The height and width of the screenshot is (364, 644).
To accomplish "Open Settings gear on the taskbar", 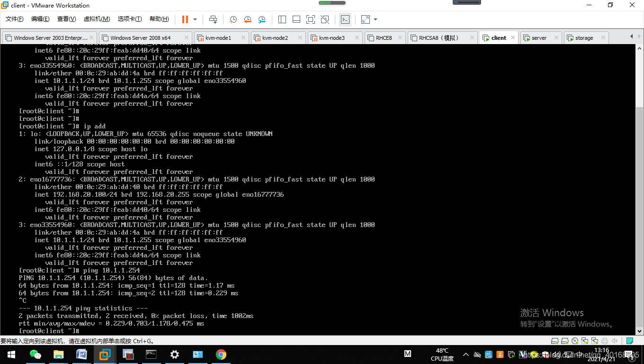I will (175, 354).
